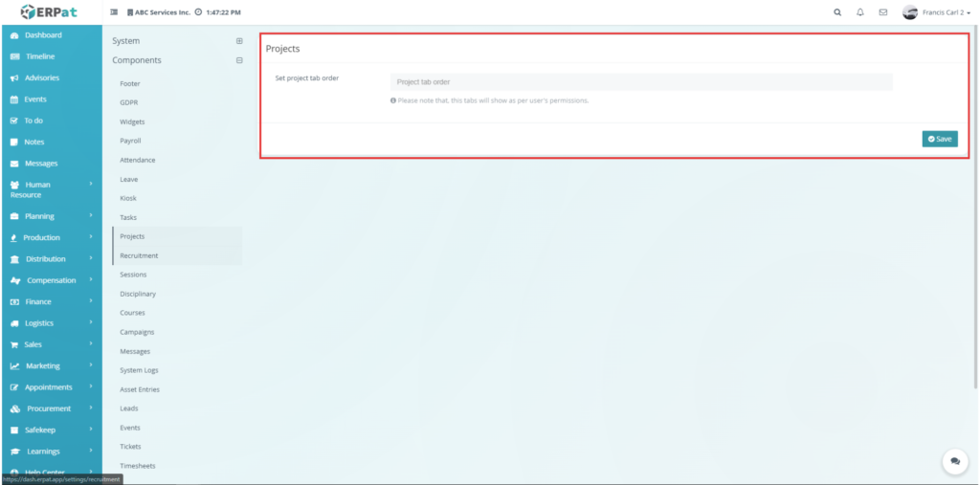
Task: Expand the Safekeep menu
Action: coord(51,430)
